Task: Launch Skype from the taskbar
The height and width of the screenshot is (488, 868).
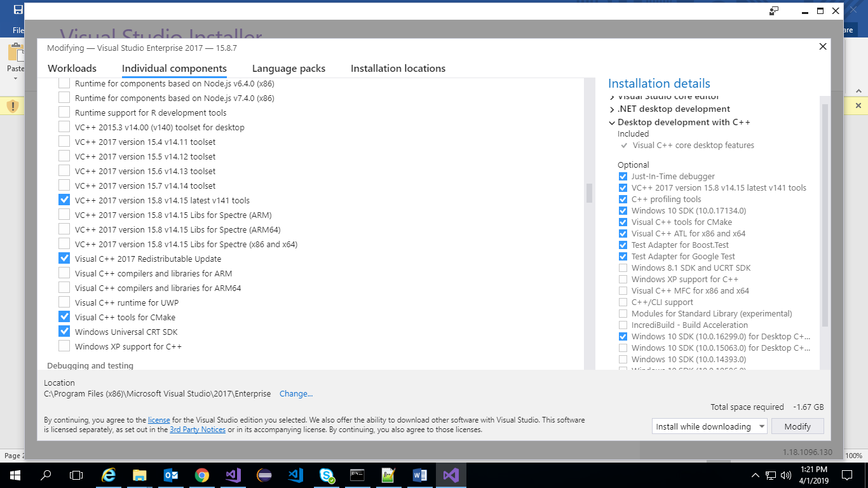Action: (327, 475)
